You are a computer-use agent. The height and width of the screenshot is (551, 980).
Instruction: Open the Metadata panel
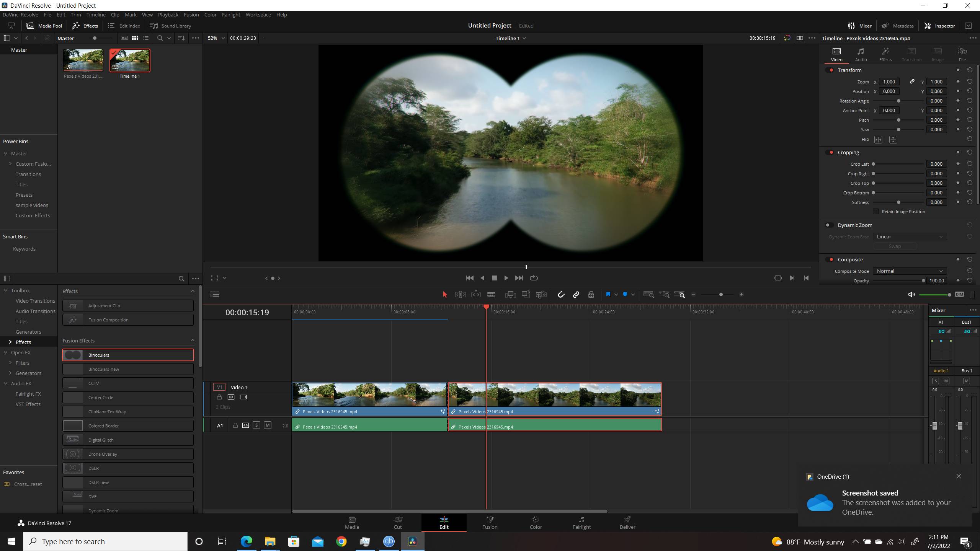pos(897,26)
